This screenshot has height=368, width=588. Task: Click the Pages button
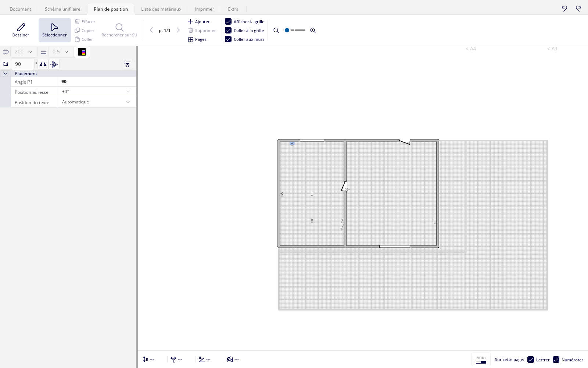click(197, 39)
